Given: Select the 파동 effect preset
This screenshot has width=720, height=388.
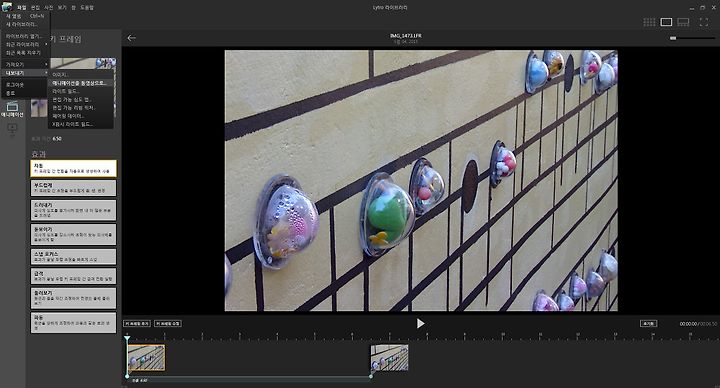Looking at the screenshot, I should coord(73,322).
